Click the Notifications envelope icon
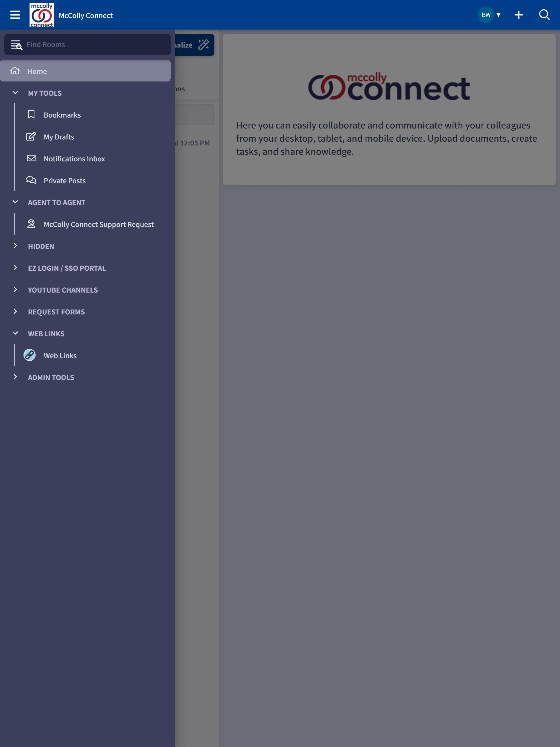Image resolution: width=560 pixels, height=747 pixels. point(31,158)
